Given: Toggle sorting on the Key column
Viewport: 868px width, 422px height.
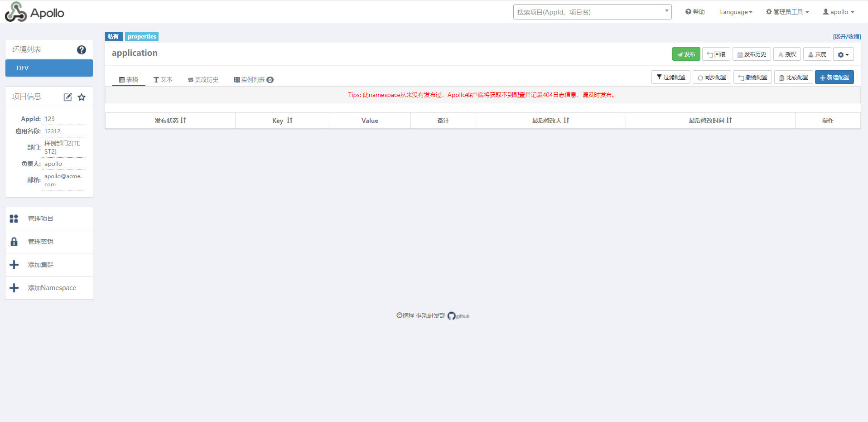Looking at the screenshot, I should (289, 121).
